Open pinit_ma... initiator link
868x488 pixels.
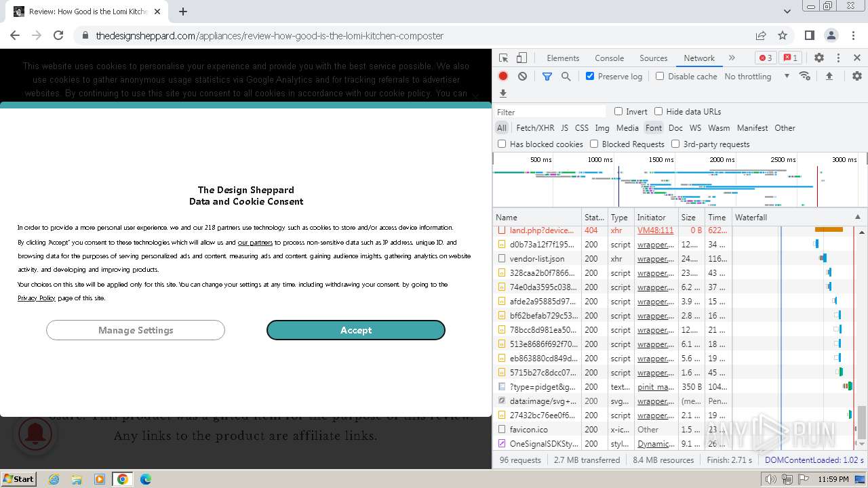(x=656, y=387)
